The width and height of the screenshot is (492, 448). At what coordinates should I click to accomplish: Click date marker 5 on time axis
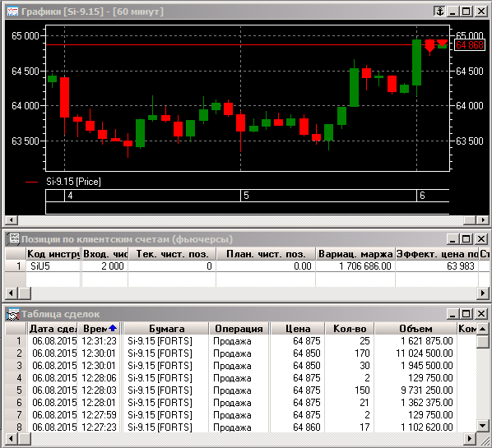click(246, 196)
